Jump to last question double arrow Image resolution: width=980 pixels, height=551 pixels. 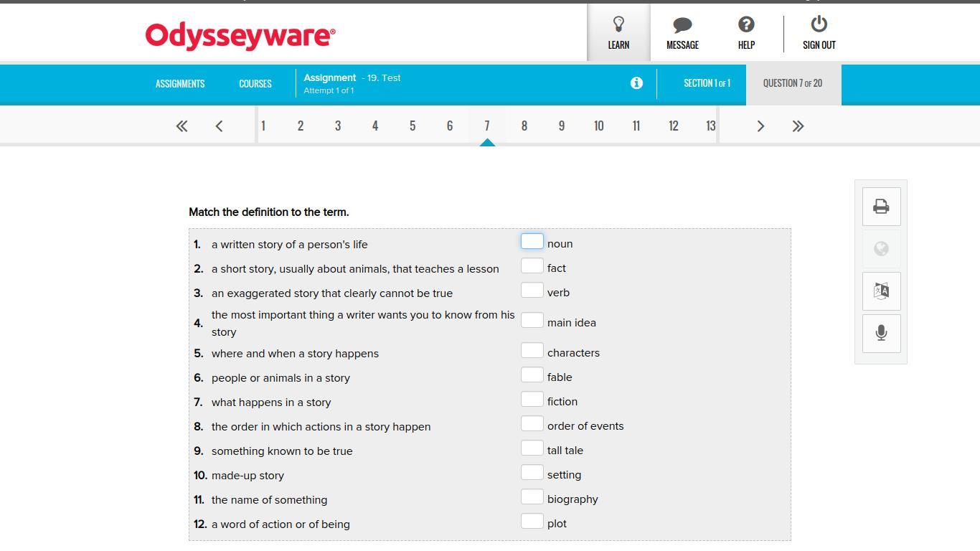tap(798, 126)
